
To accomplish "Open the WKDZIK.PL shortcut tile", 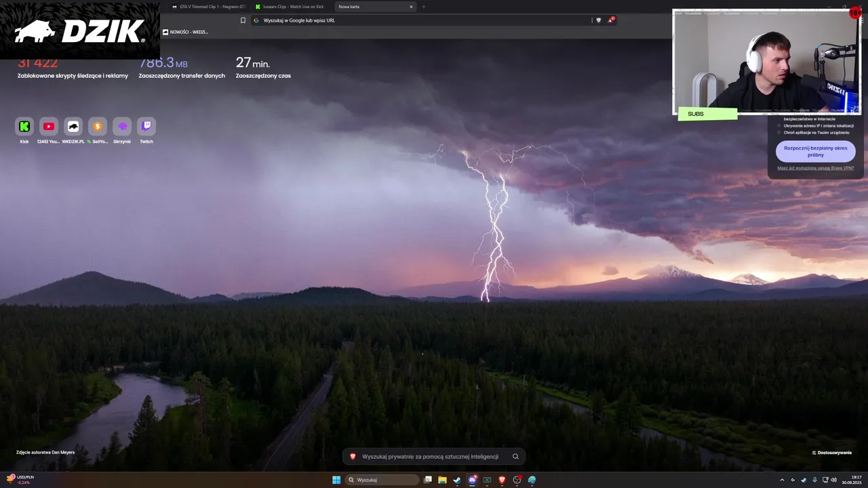I will [73, 126].
